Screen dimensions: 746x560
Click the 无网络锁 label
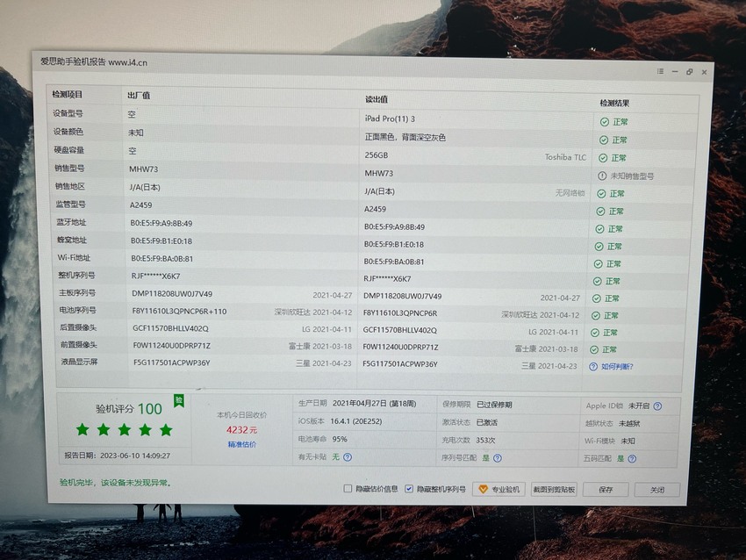coord(570,193)
